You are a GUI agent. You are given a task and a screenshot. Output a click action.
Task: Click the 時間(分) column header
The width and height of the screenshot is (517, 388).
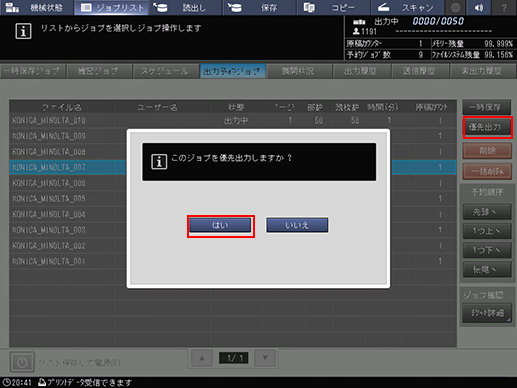pyautogui.click(x=383, y=107)
